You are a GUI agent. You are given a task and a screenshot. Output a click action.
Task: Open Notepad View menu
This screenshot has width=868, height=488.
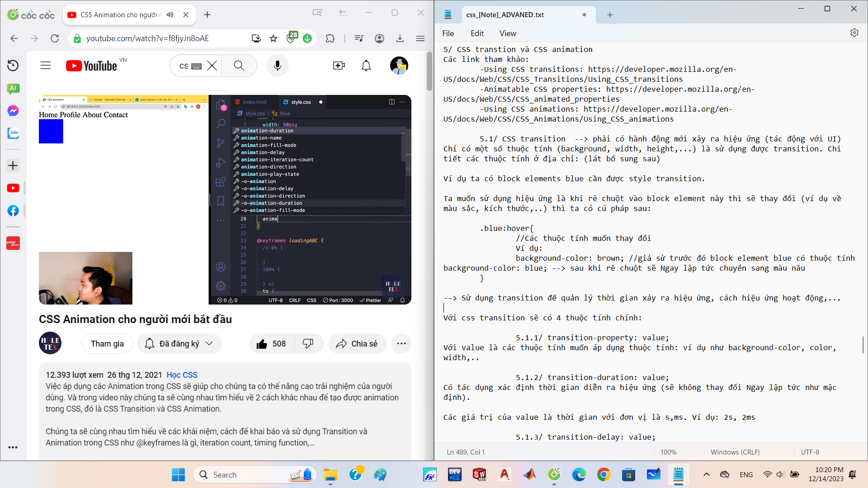507,33
